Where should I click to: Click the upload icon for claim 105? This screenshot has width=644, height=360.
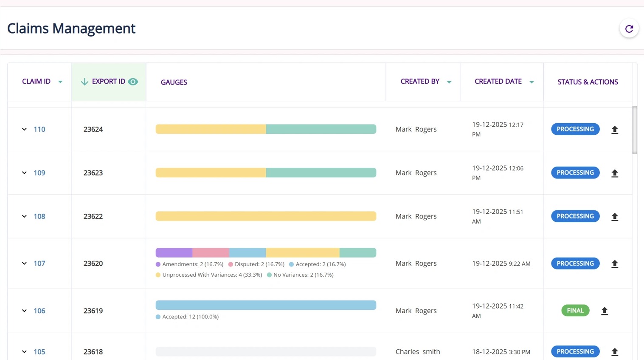(614, 352)
